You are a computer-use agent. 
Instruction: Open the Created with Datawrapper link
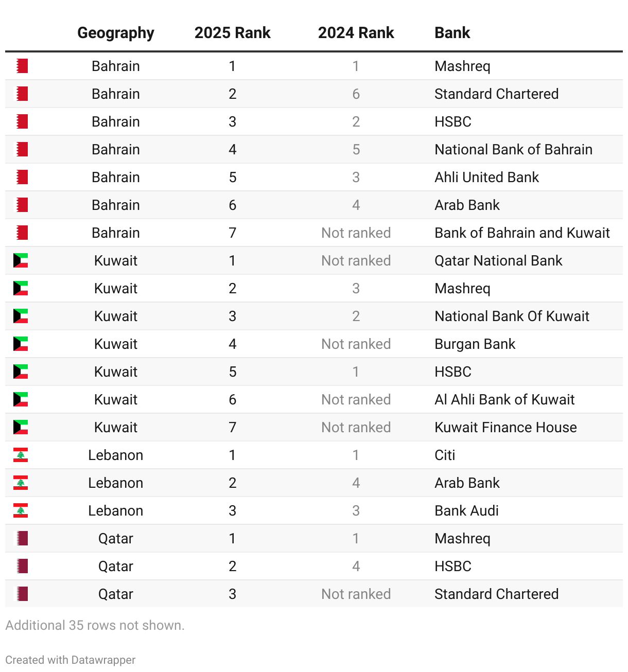71,660
